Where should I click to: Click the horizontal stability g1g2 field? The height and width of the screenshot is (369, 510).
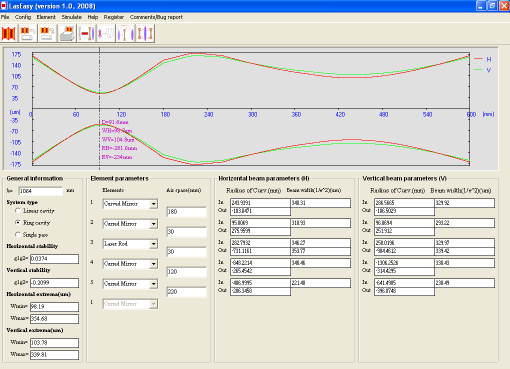[x=54, y=259]
